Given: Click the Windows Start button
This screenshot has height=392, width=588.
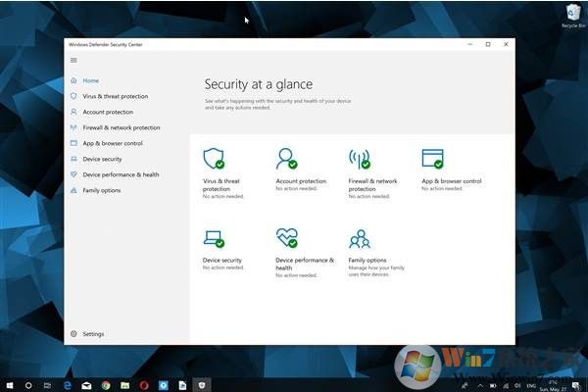Looking at the screenshot, I should pyautogui.click(x=9, y=384).
